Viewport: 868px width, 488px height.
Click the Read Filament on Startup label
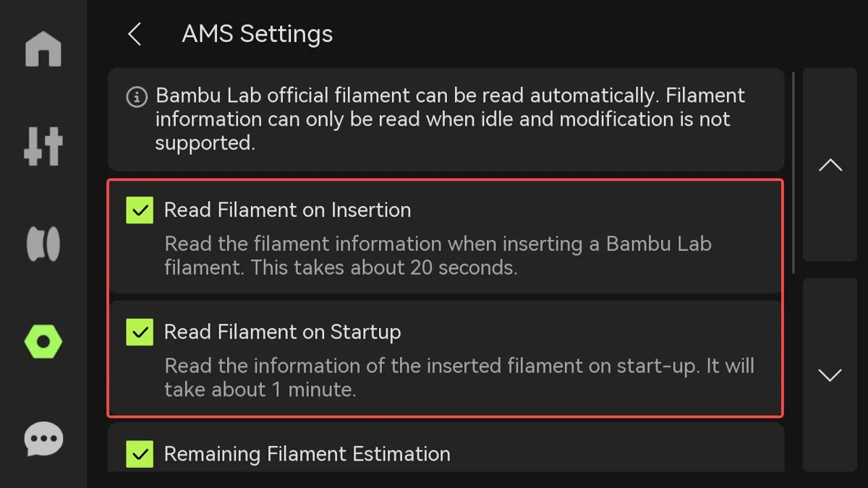(282, 332)
